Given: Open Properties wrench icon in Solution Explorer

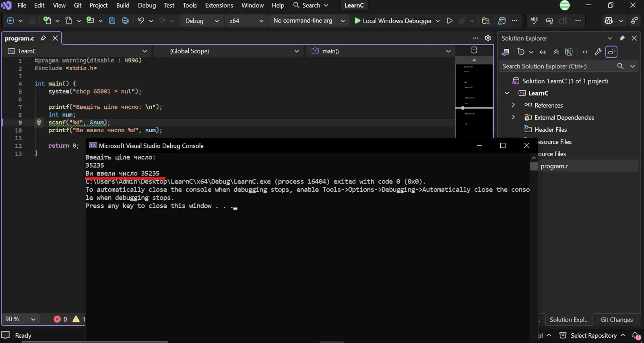Looking at the screenshot, I should (x=598, y=52).
